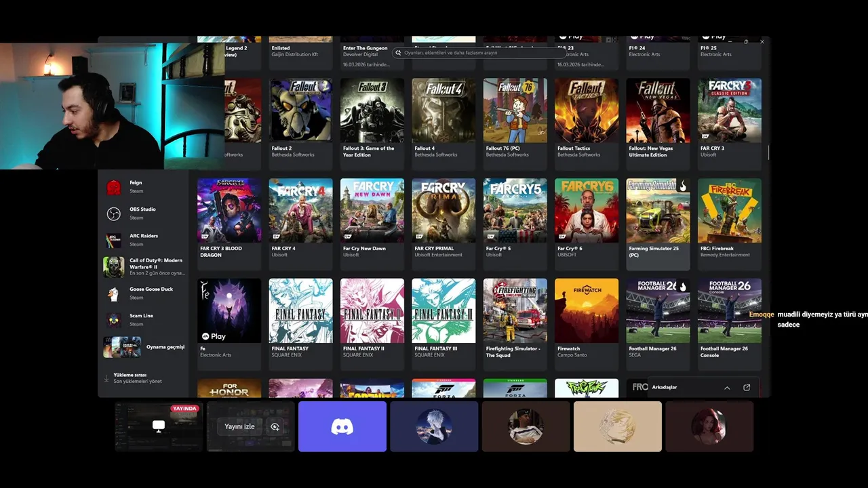Click the flame badge on Farming Simulator 25
This screenshot has width=868, height=488.
(x=683, y=186)
